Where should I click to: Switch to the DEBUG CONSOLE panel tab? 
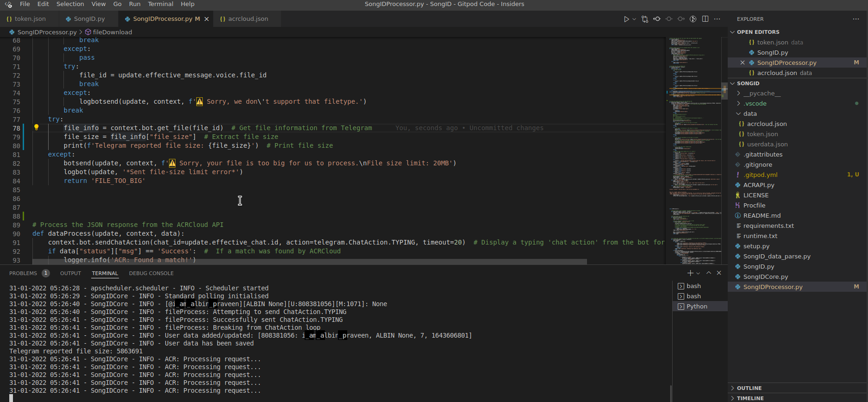click(x=151, y=273)
